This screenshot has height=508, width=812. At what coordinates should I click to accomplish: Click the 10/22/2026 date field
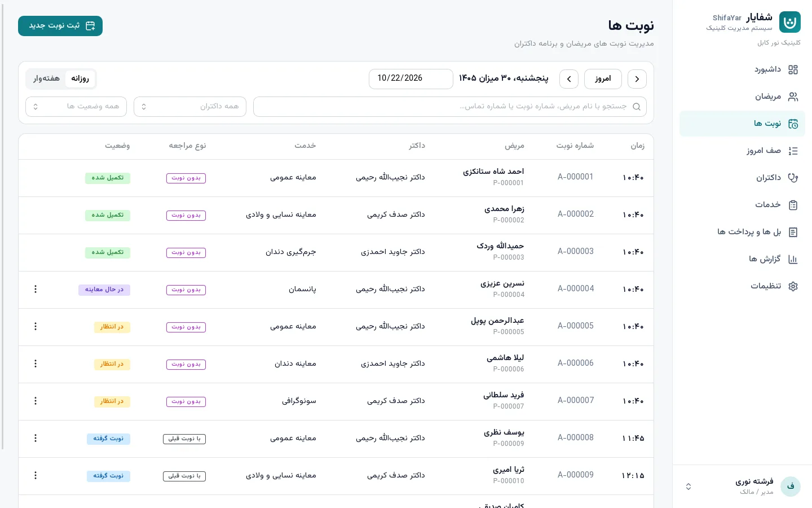pyautogui.click(x=411, y=79)
